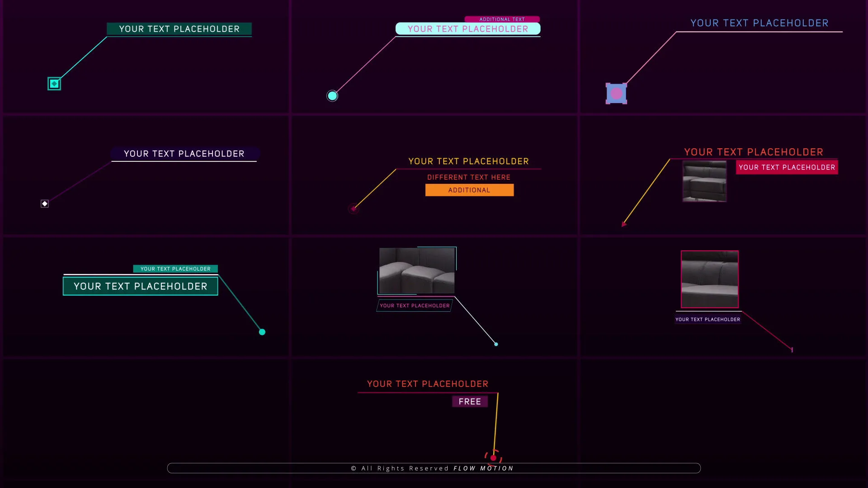Click the purple FREE badge
868x488 pixels.
pos(470,402)
